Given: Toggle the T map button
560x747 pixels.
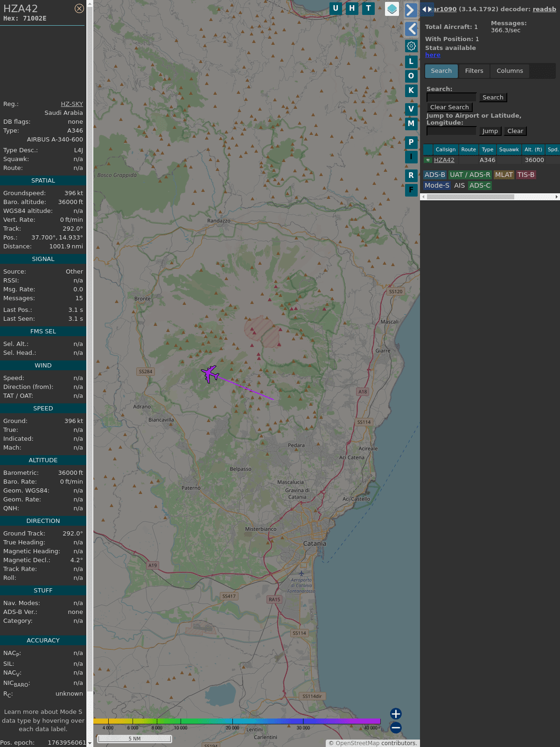Looking at the screenshot, I should point(369,8).
